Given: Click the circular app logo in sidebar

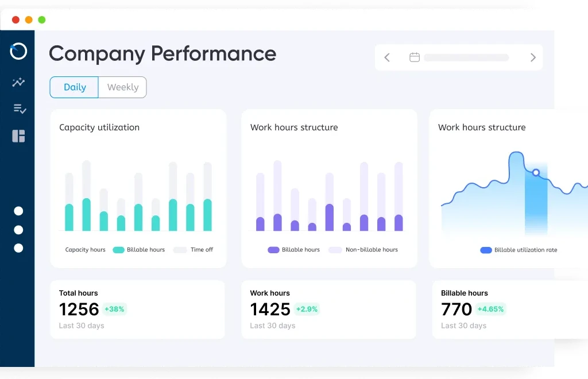Looking at the screenshot, I should tap(18, 51).
